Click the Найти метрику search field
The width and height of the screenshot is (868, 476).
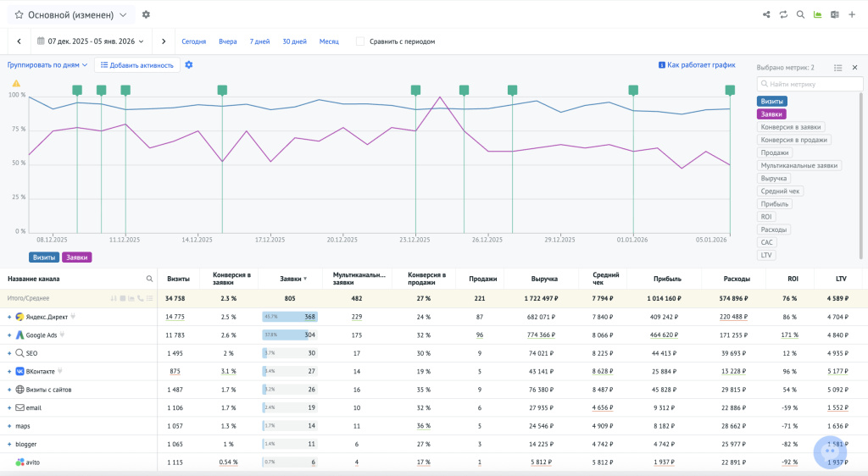tap(809, 84)
